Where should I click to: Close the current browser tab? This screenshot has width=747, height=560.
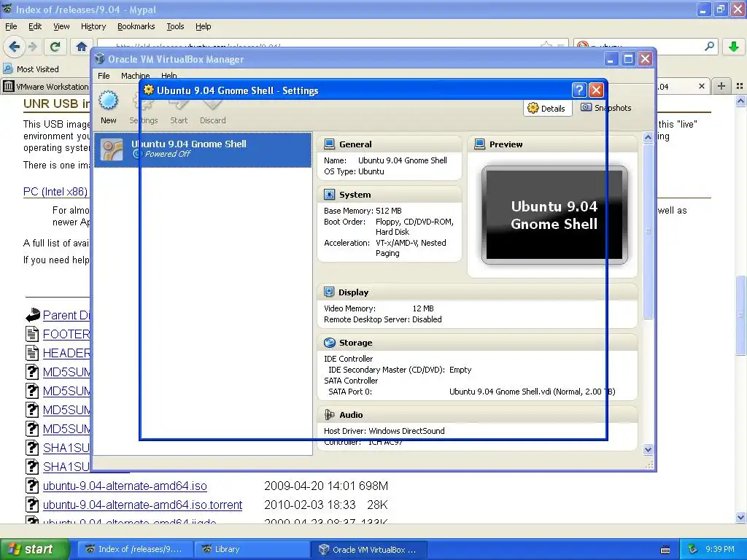[x=701, y=86]
